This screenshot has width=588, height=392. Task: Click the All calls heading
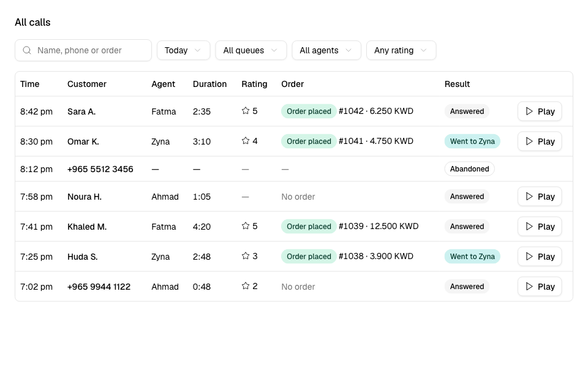(x=32, y=23)
